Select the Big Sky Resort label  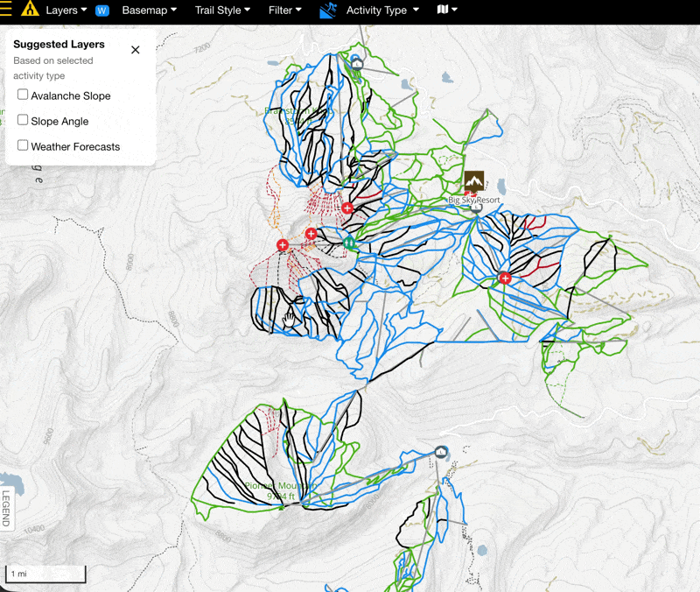click(474, 200)
